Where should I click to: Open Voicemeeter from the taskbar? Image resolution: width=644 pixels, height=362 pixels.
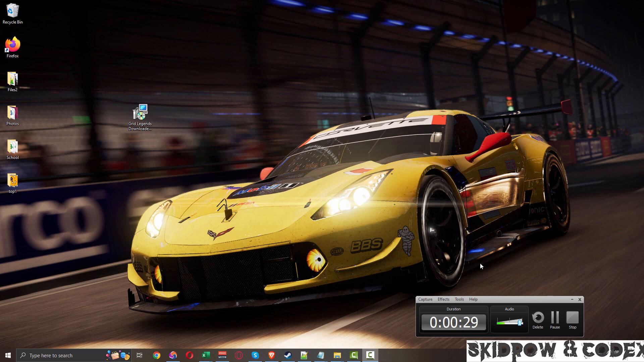coord(222,355)
